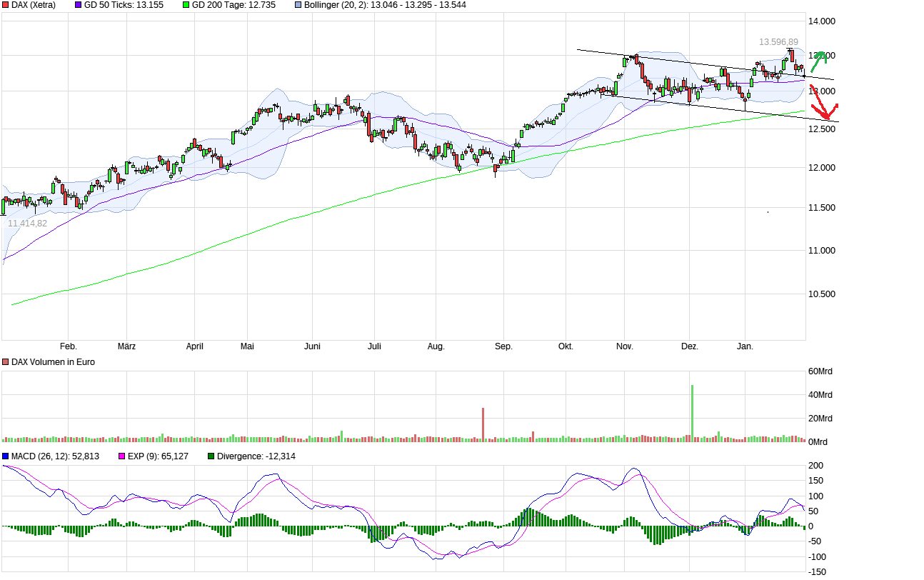The image size is (924, 580).
Task: Click the 'DAX Volumen in Euro' label
Action: [53, 362]
